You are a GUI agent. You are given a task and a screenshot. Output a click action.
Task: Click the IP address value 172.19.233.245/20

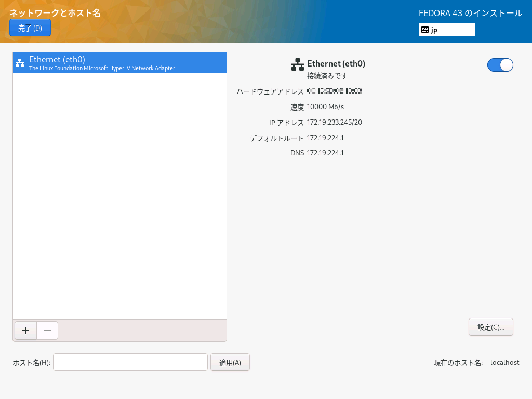tap(334, 123)
